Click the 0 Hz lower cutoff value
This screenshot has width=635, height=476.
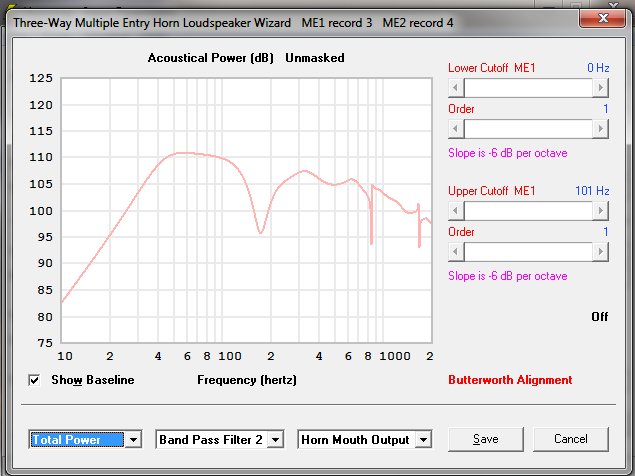coord(598,68)
